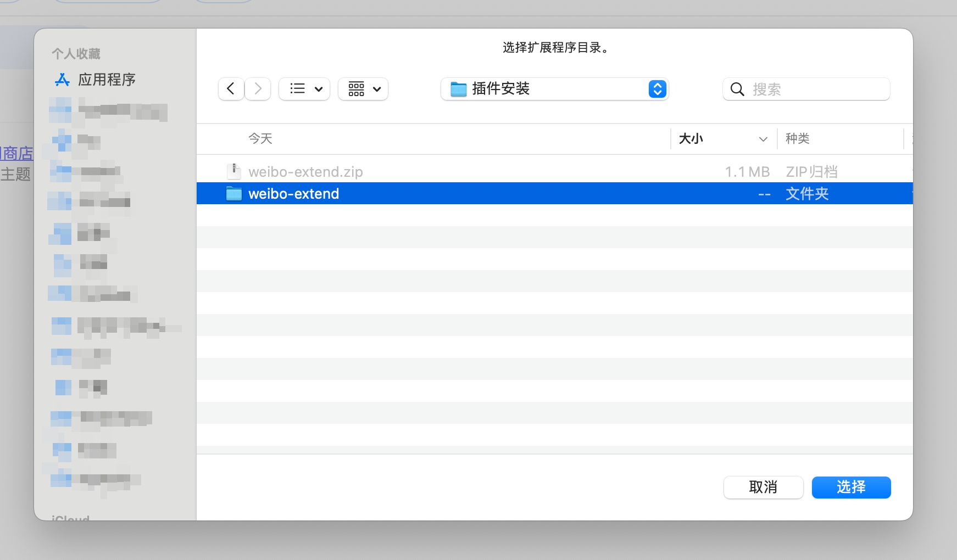Open the 商店 link behind the dialog
This screenshot has width=957, height=560.
[17, 154]
